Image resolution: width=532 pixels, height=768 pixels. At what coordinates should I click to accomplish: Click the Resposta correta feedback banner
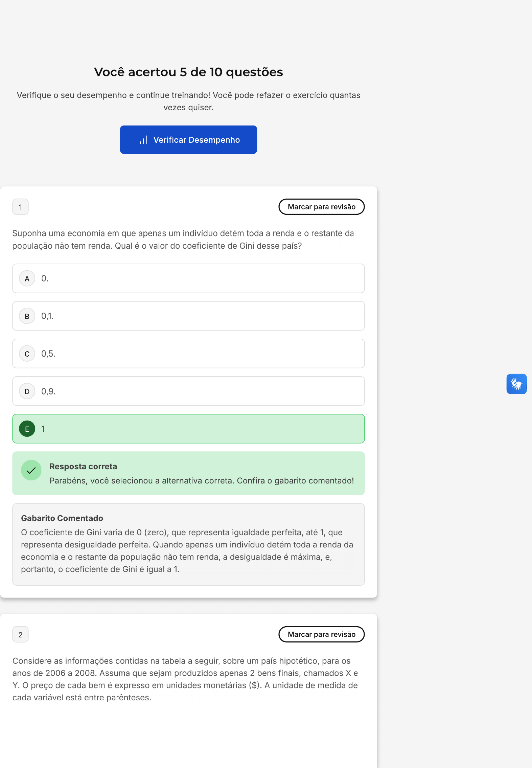(x=188, y=473)
